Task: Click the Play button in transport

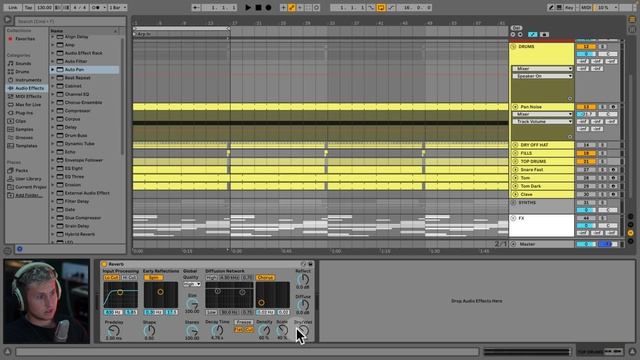Action: pos(248,7)
